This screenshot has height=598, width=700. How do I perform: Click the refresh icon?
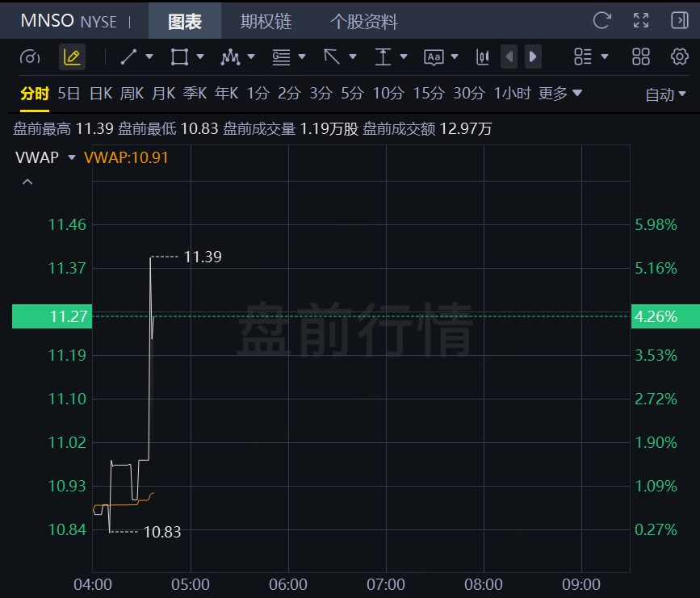(601, 20)
